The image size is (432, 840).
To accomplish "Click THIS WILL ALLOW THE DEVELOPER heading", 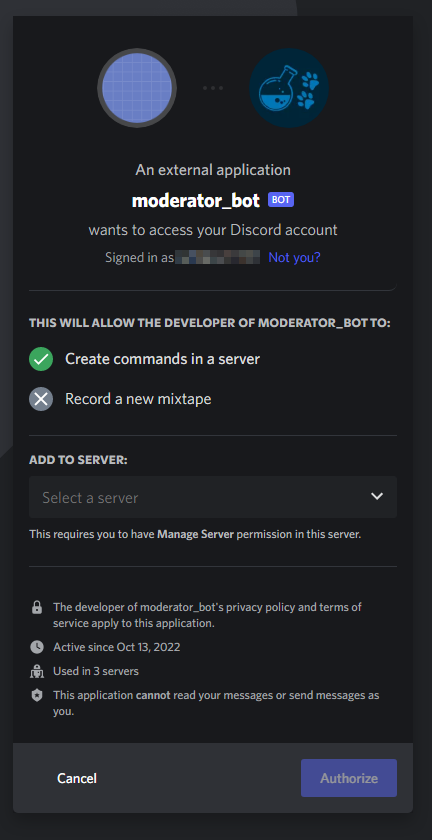I will 210,324.
